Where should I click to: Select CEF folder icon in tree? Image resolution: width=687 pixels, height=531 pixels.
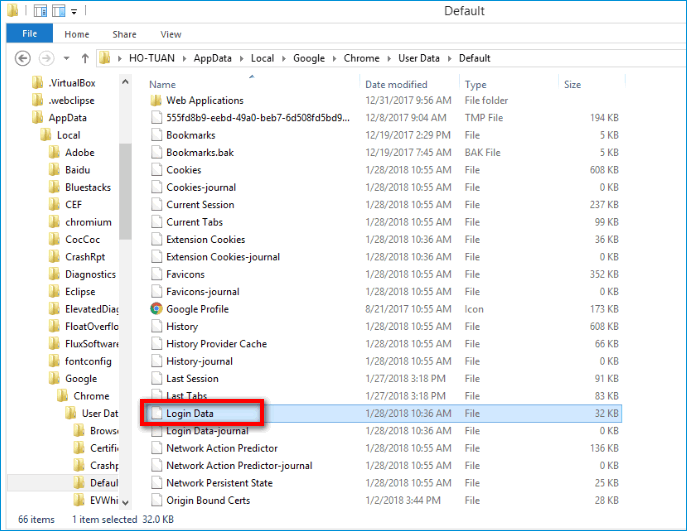54,205
